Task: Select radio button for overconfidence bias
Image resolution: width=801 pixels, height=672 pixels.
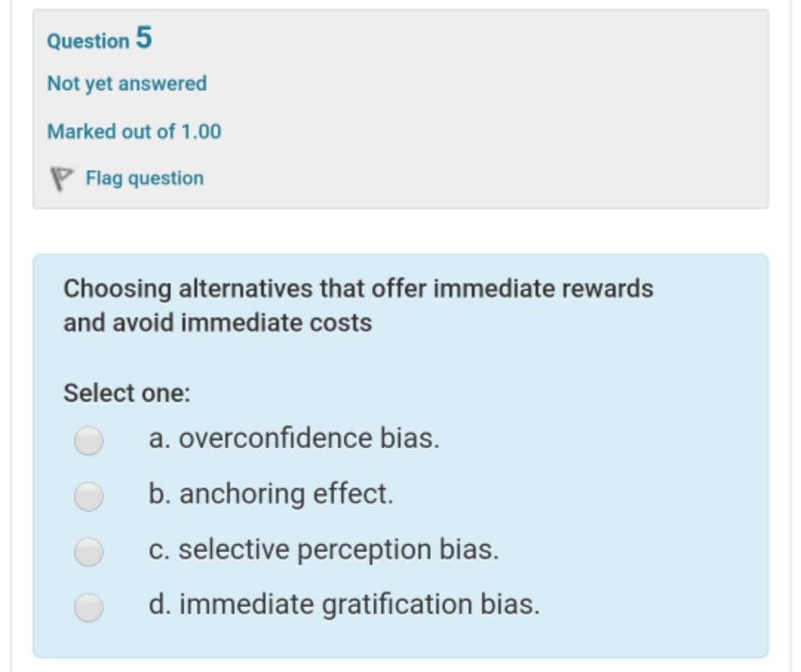Action: point(88,438)
